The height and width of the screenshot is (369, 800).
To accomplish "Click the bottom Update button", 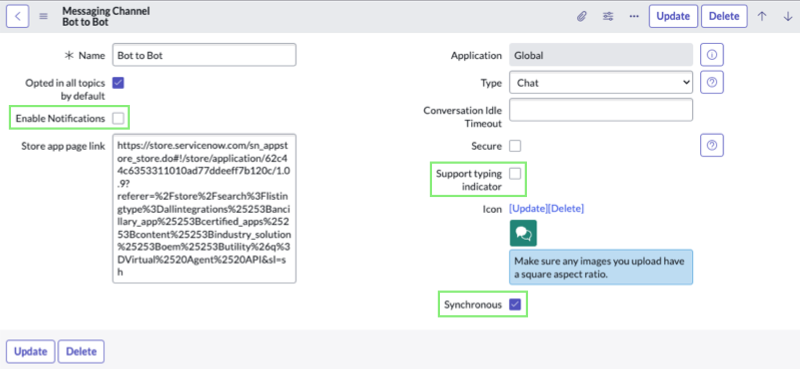I will point(31,352).
